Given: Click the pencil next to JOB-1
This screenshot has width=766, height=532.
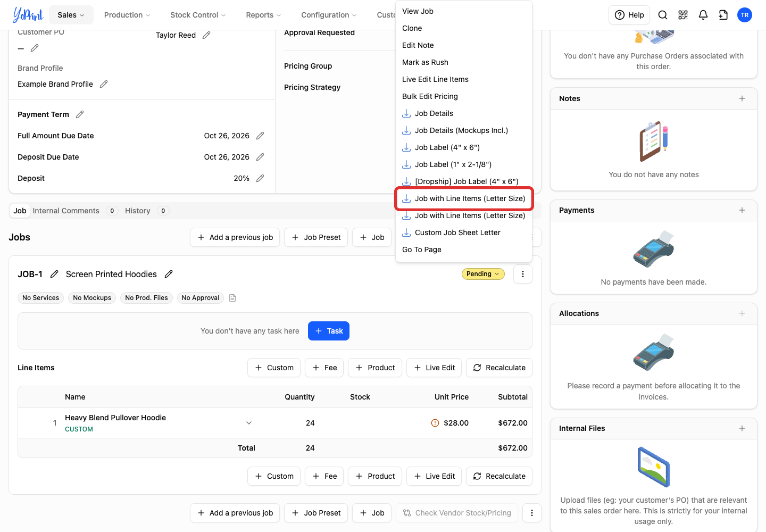Looking at the screenshot, I should point(54,274).
